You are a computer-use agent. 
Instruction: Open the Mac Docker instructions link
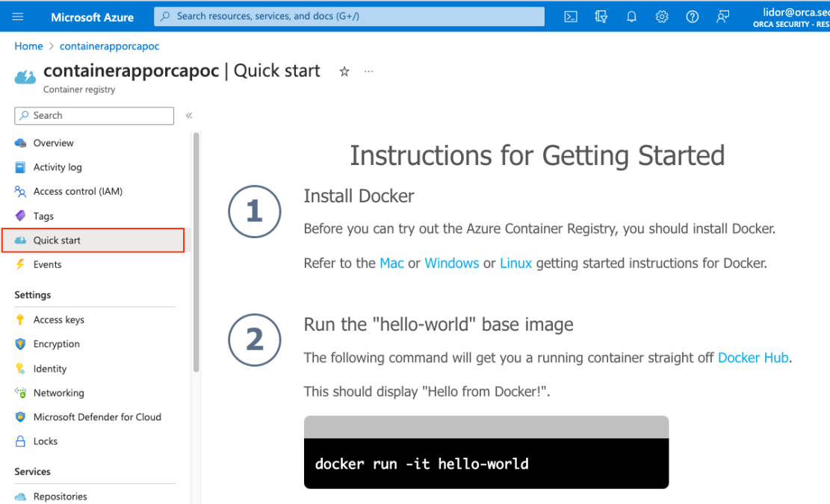coord(391,263)
